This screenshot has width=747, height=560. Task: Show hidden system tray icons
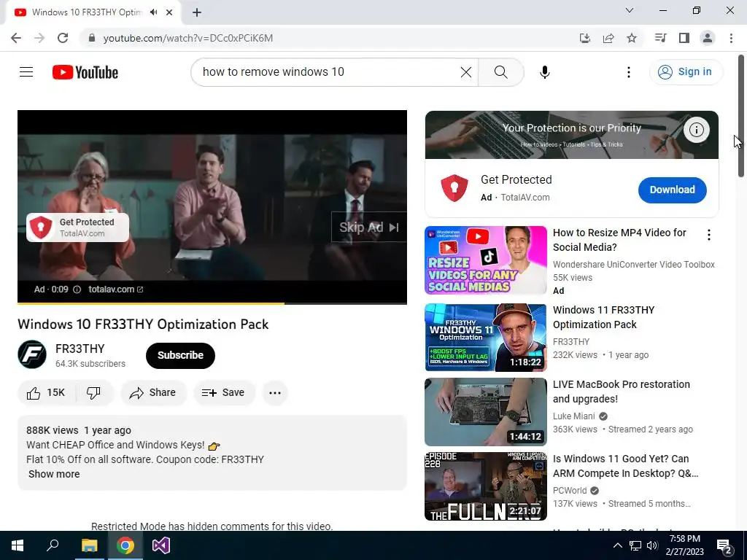(617, 545)
